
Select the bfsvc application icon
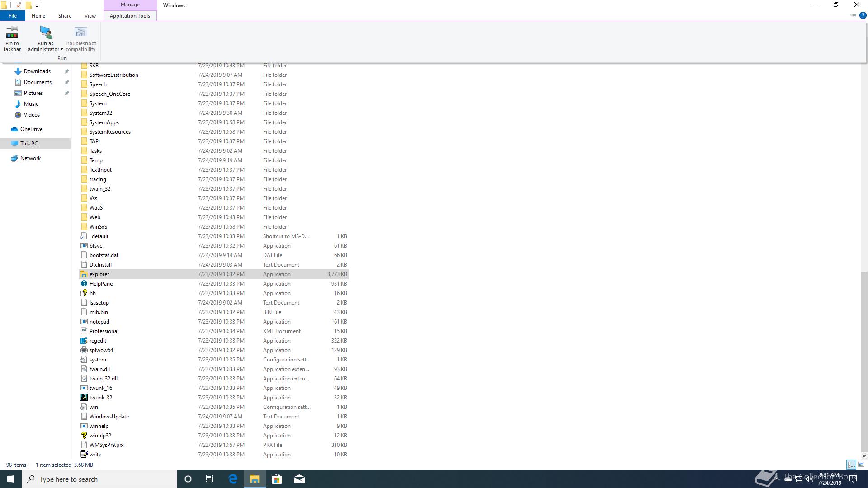click(84, 246)
